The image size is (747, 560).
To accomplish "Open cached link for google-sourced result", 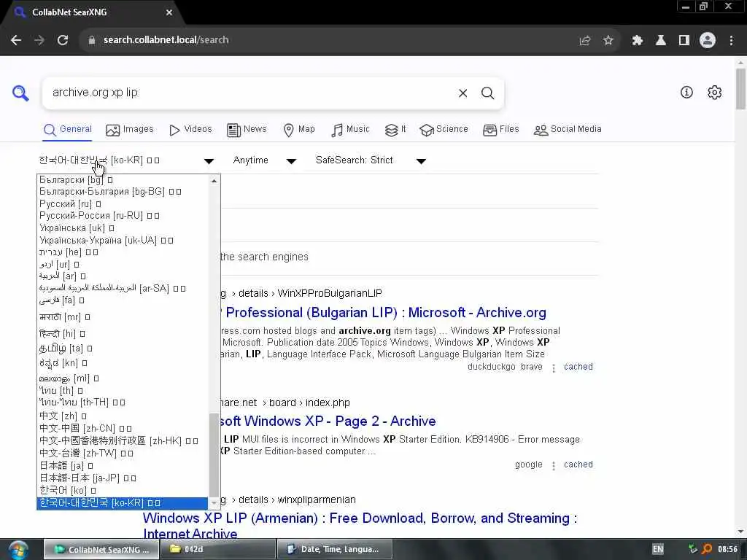I will pos(578,464).
